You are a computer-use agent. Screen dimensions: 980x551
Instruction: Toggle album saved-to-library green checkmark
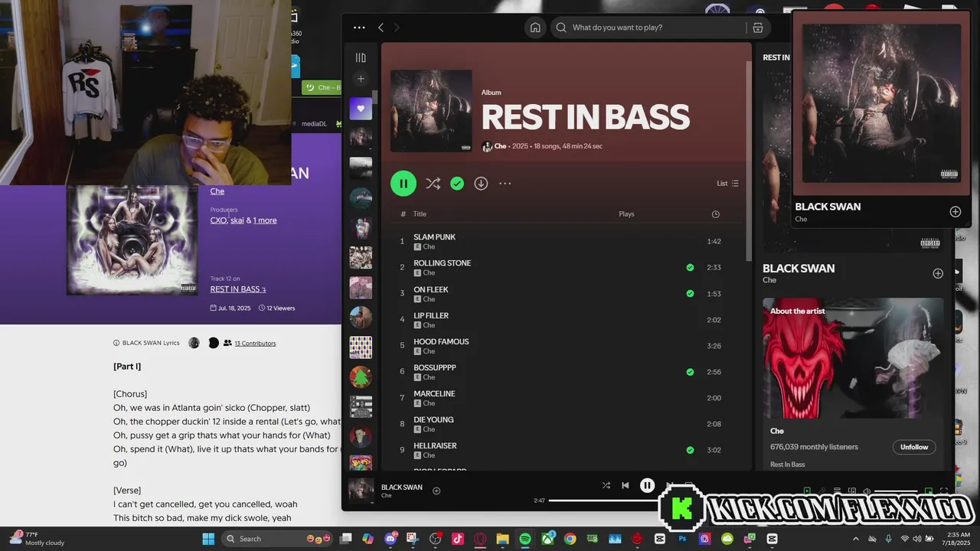457,184
